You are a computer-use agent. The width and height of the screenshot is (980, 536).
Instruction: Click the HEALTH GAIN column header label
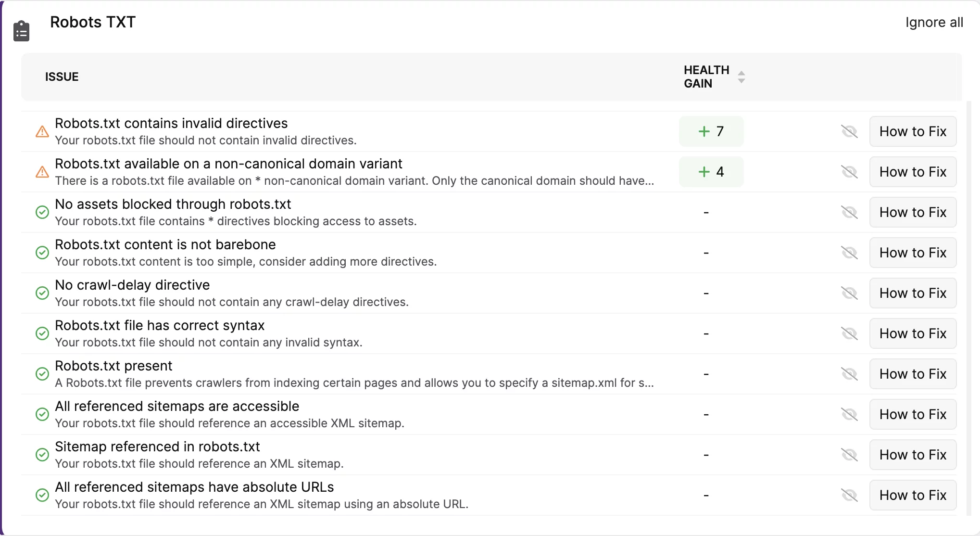[x=706, y=77]
